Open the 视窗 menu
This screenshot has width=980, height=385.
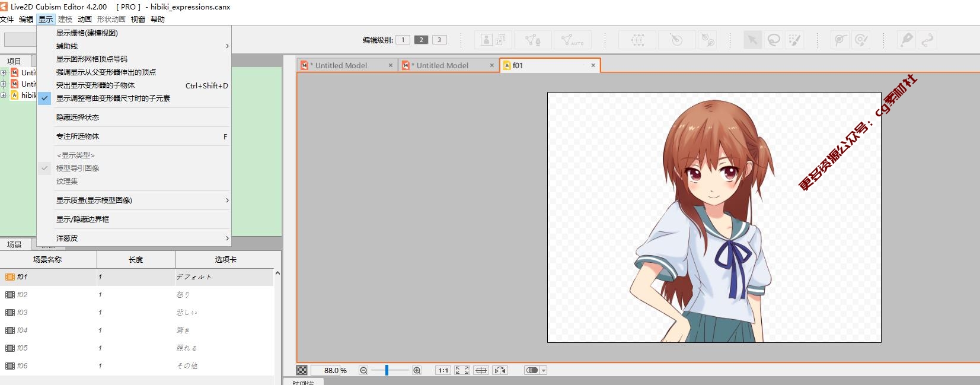(138, 20)
